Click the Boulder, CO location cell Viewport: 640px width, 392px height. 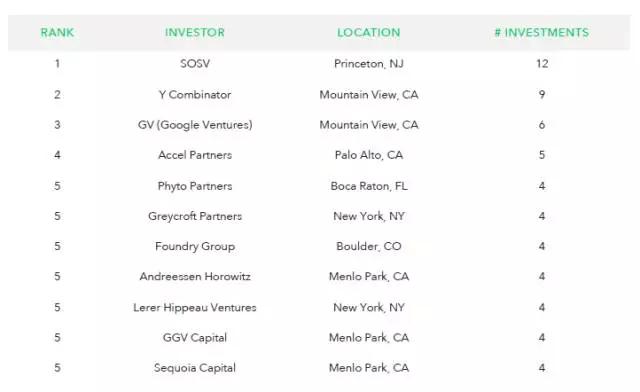[369, 247]
